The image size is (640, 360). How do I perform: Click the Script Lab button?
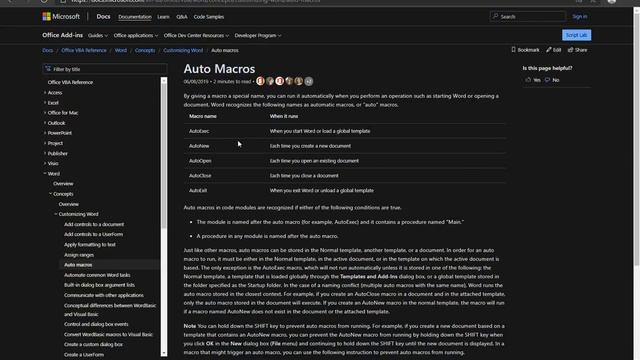(x=576, y=35)
